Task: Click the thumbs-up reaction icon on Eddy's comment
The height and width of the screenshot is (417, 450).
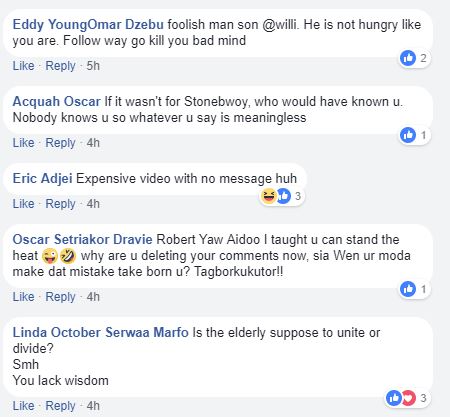Action: tap(408, 58)
